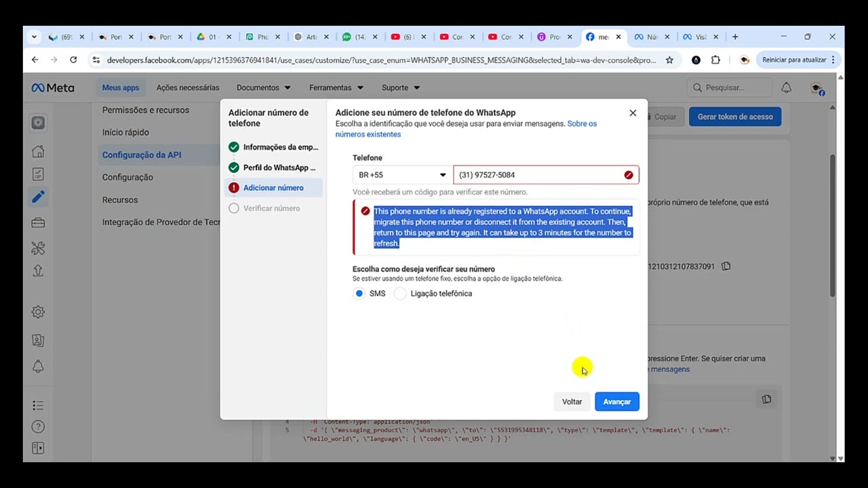Open Configuração in side menu
Image resolution: width=868 pixels, height=488 pixels.
point(127,177)
